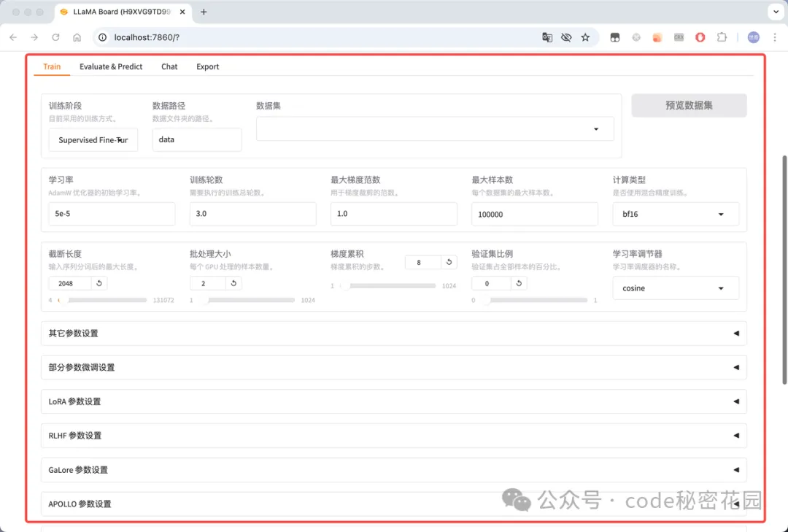Open the 学习率调节器 cosine dropdown
The width and height of the screenshot is (788, 532).
[676, 288]
